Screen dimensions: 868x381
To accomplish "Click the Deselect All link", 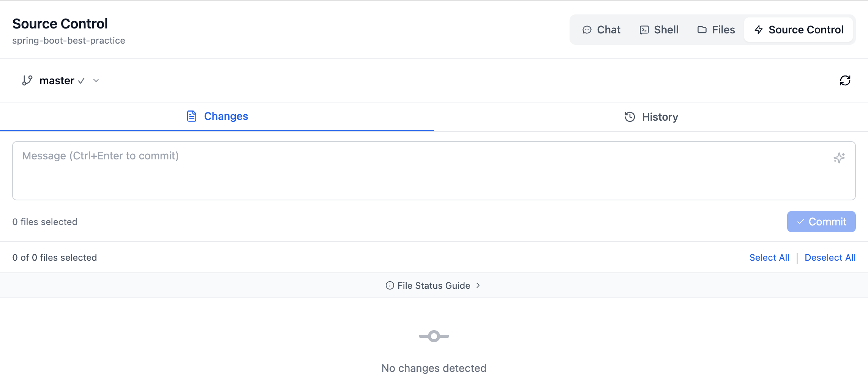I will 830,258.
